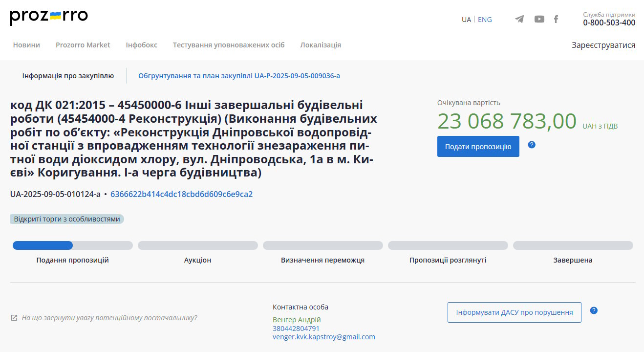Switch language to ENG
644x352 pixels.
coord(485,20)
